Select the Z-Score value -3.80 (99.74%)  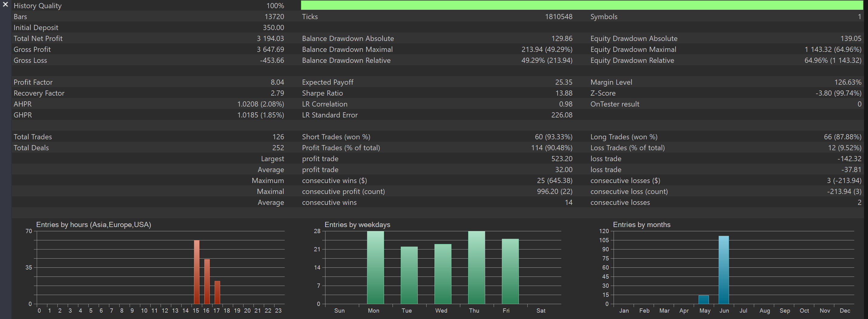click(838, 93)
